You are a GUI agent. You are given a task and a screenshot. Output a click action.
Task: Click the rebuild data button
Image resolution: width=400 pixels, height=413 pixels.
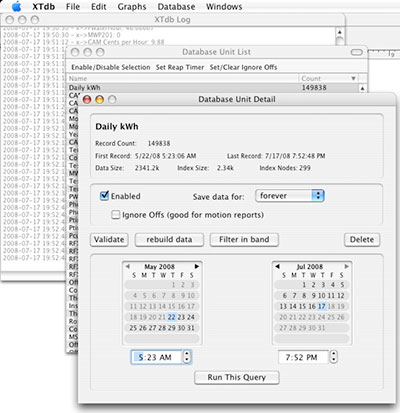(169, 239)
